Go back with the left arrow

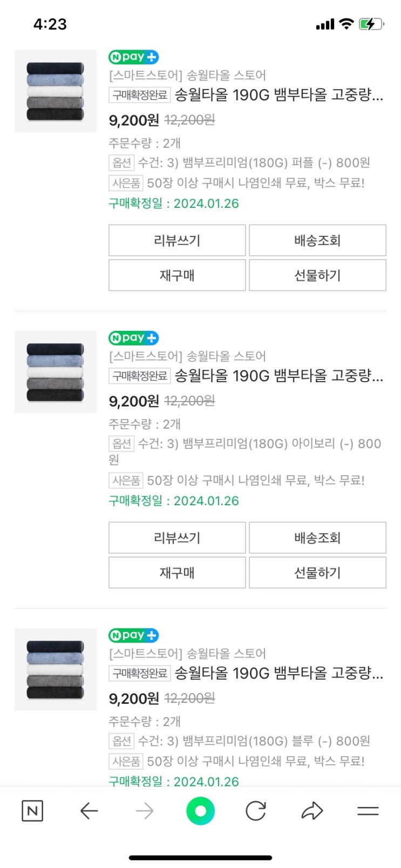89,811
